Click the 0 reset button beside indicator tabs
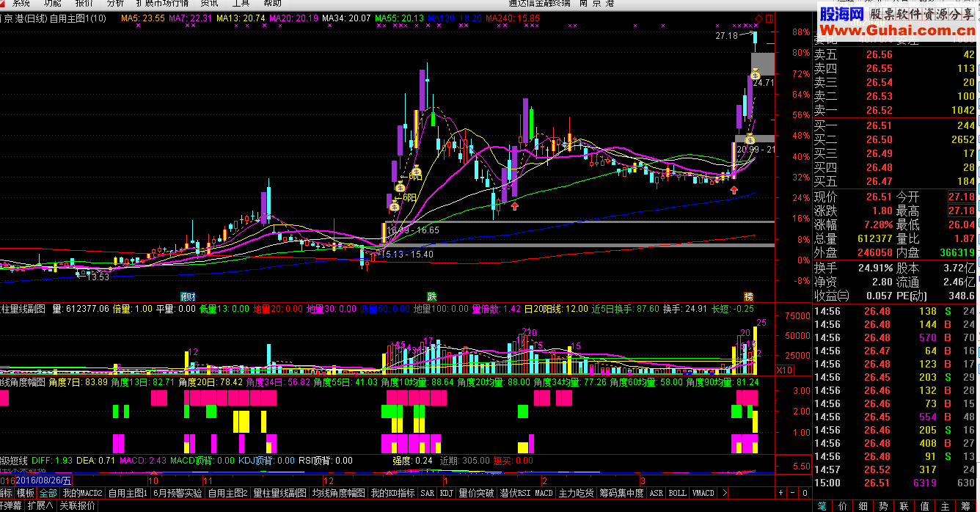Viewport: 980px width, 512px height. pos(804,493)
